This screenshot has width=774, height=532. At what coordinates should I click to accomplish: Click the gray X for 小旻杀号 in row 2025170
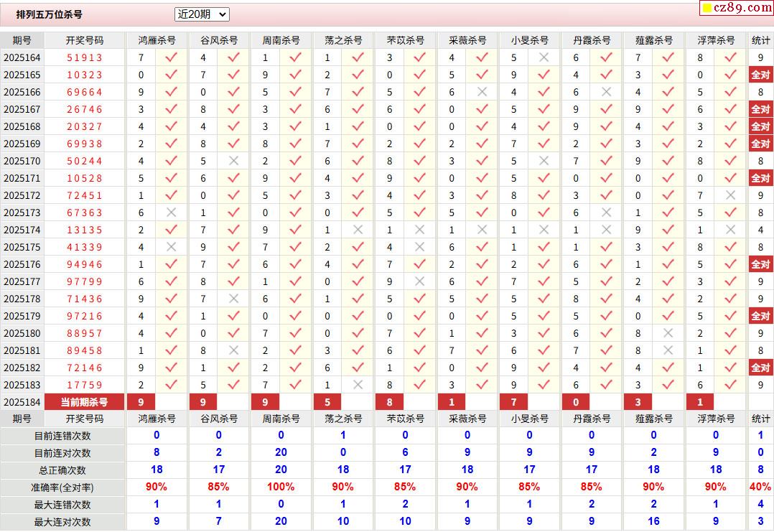click(544, 161)
